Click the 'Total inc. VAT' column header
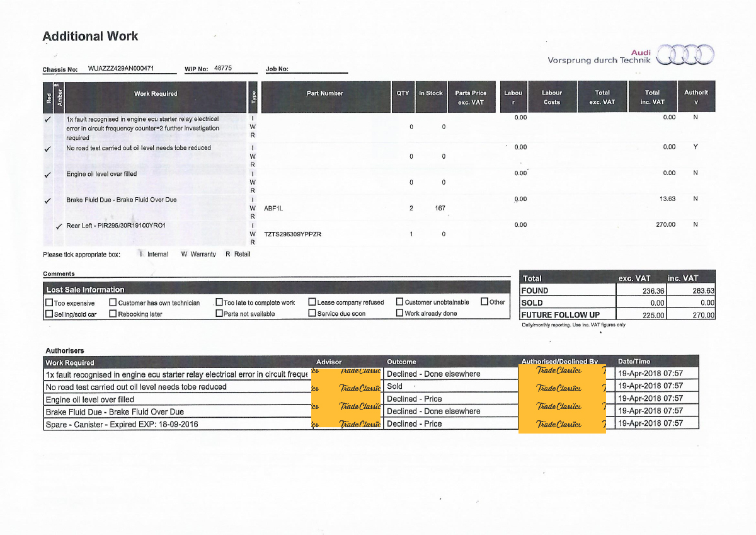Screen dimensions: 756x535 click(653, 97)
